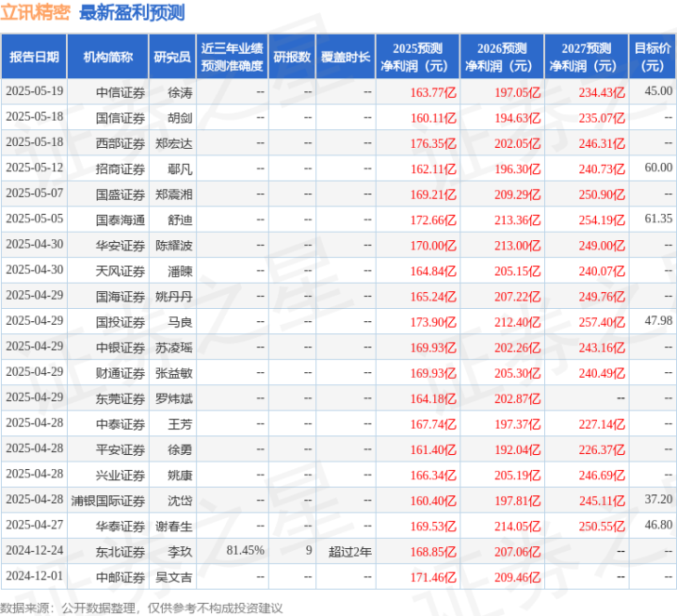Select the 2025-05-19 date cell

pyautogui.click(x=35, y=91)
